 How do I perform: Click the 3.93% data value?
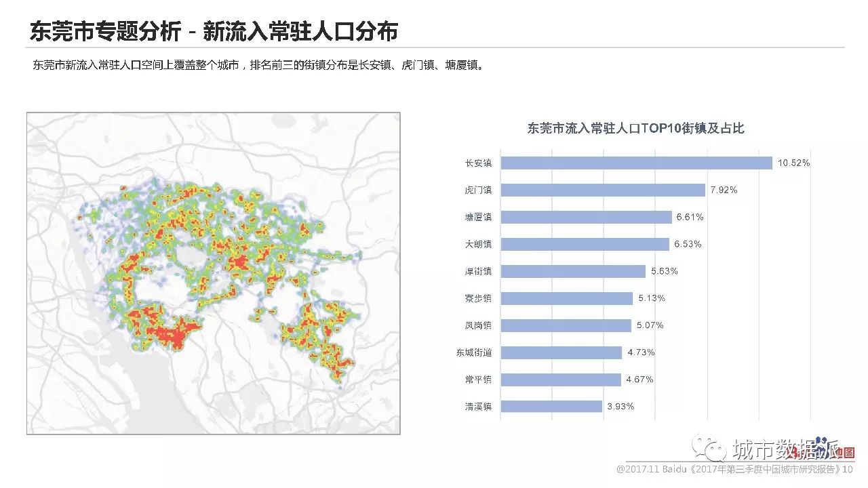click(620, 407)
